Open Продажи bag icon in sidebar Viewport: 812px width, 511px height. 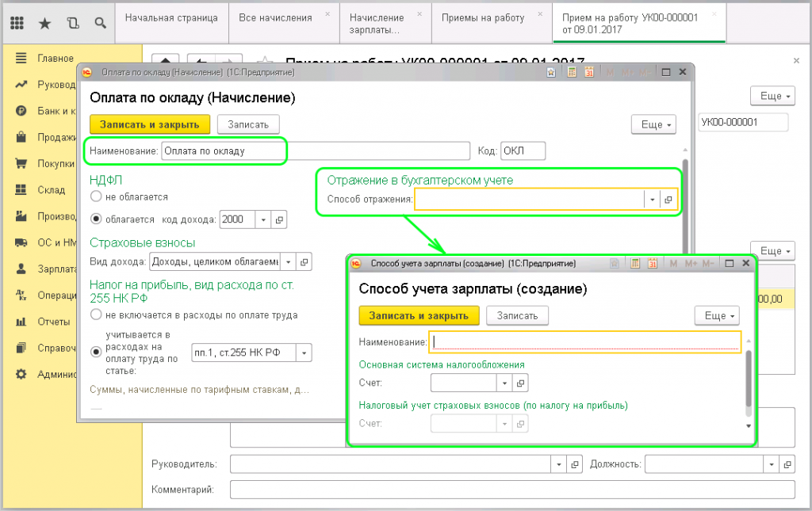coord(21,137)
